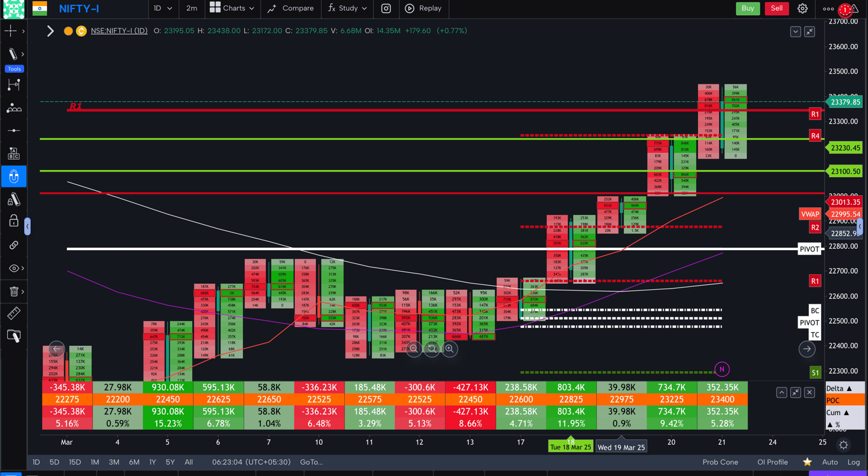Image resolution: width=868 pixels, height=476 pixels.
Task: Click the purple N circle marker
Action: point(722,369)
